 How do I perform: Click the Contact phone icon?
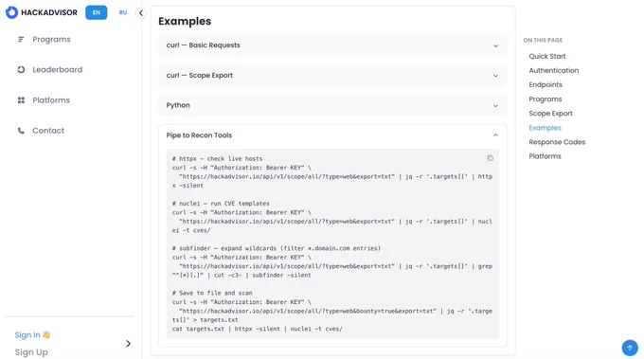tap(21, 131)
